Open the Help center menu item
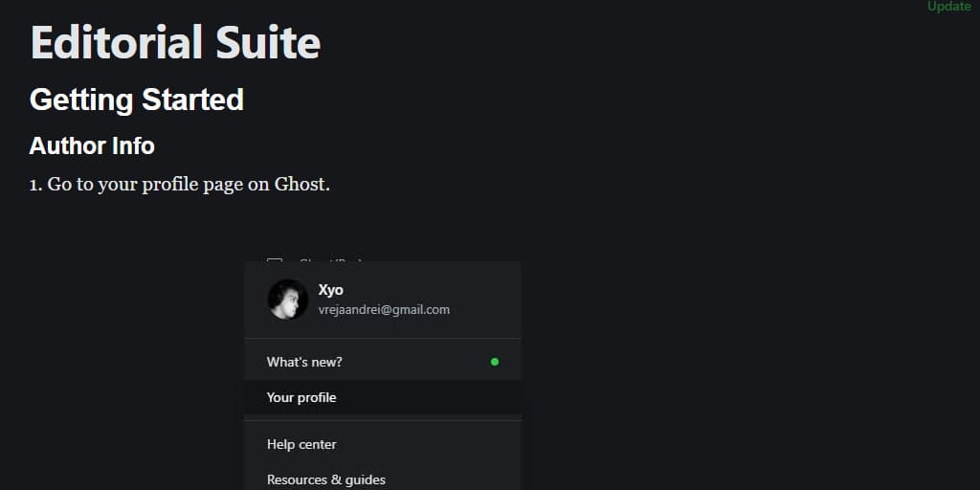 click(383, 444)
